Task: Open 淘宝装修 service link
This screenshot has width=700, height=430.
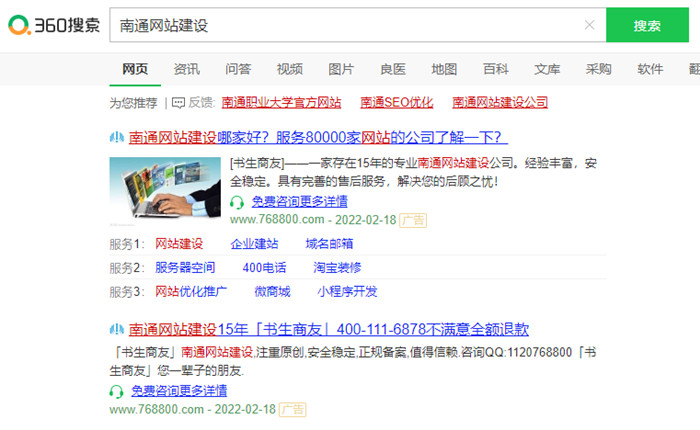Action: tap(338, 267)
